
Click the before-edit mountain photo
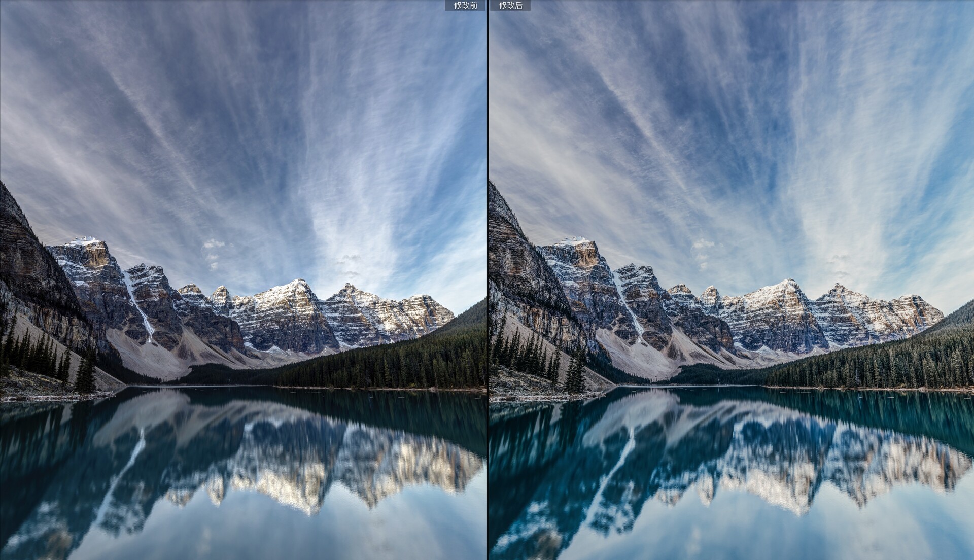[x=243, y=280]
